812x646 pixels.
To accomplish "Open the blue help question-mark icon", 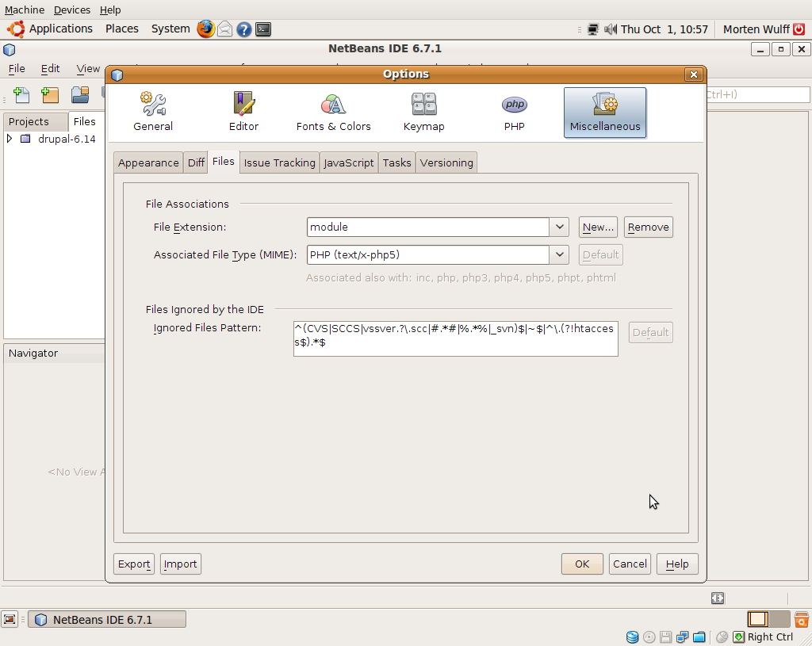I will point(244,29).
